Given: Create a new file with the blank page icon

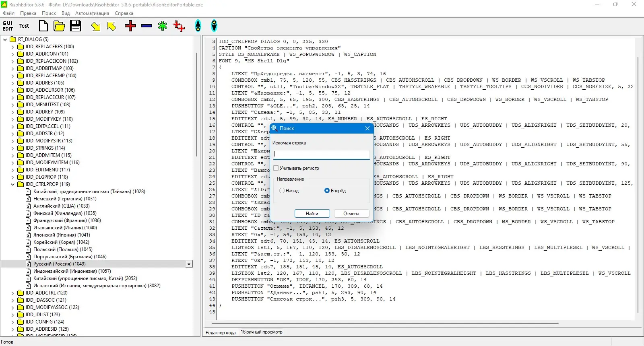Looking at the screenshot, I should coord(43,26).
